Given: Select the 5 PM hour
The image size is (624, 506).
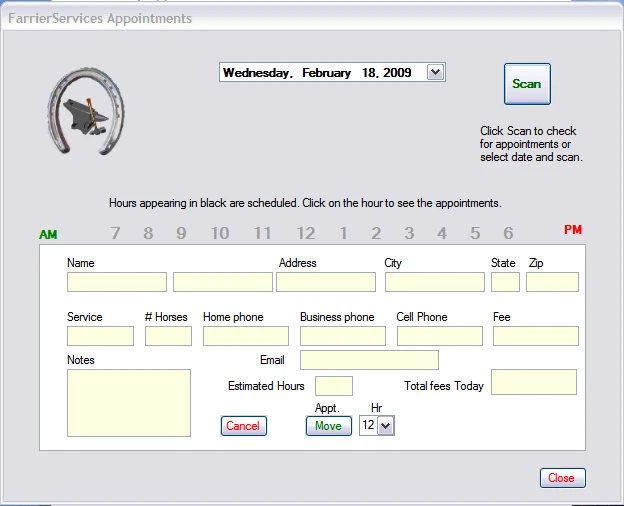Looking at the screenshot, I should tap(475, 233).
